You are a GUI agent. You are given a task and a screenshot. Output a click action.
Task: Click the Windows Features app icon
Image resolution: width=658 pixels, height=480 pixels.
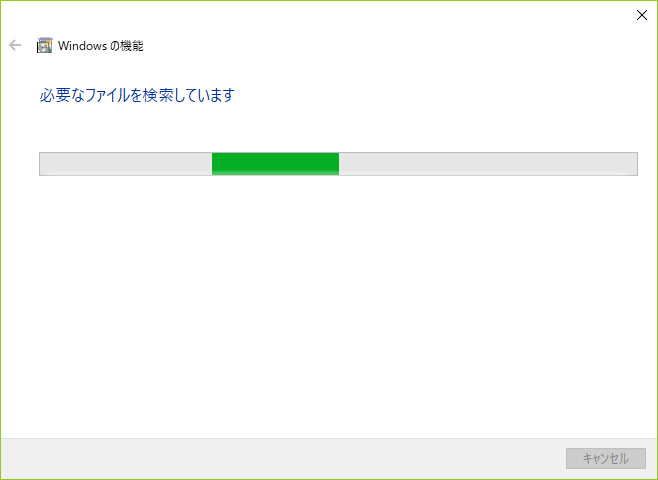point(44,45)
